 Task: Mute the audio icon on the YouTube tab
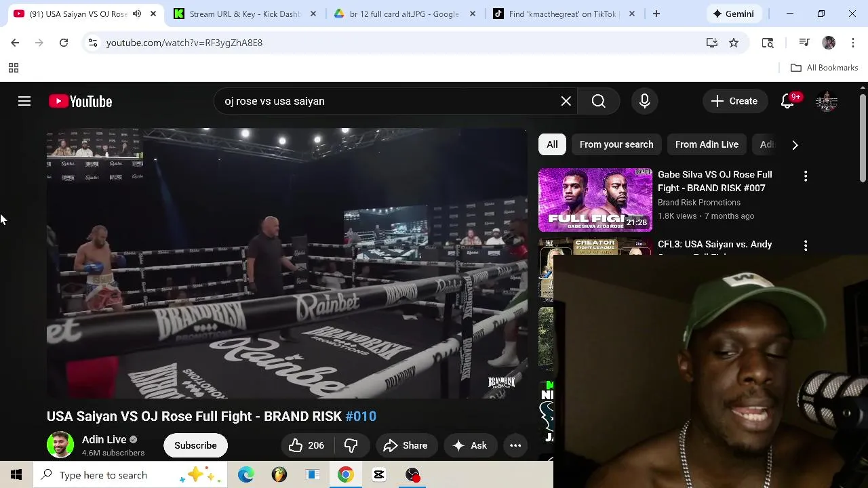pos(137,14)
